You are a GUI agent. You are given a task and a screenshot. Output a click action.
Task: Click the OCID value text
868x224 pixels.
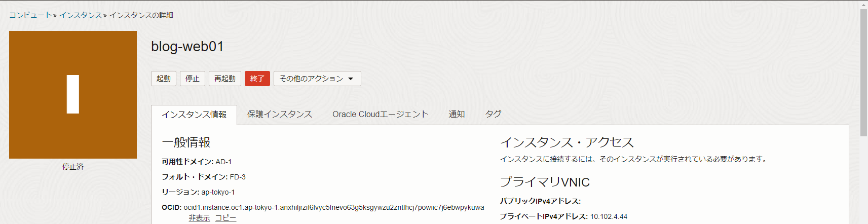[334, 207]
